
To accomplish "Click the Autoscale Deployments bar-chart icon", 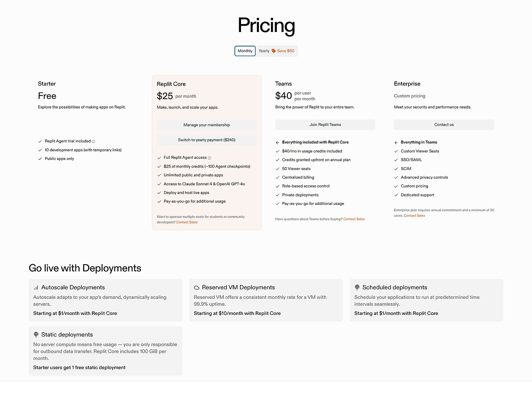I will click(36, 288).
